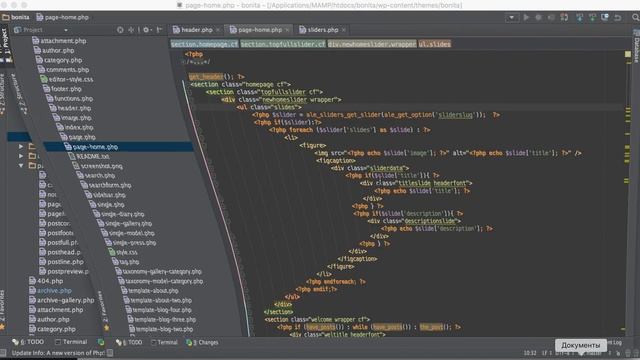Select functions.php in the Project tree
640x360 pixels.
70,99
